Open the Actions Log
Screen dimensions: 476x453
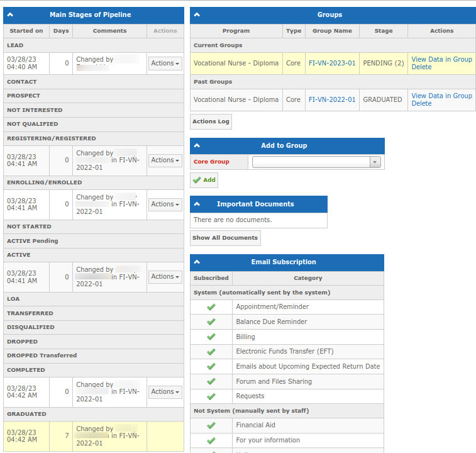[x=211, y=121]
